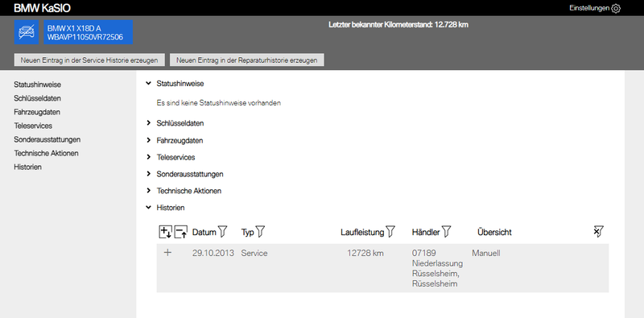The width and height of the screenshot is (644, 318).
Task: Expand the 29.10.2013 Service row plus
Action: click(167, 253)
